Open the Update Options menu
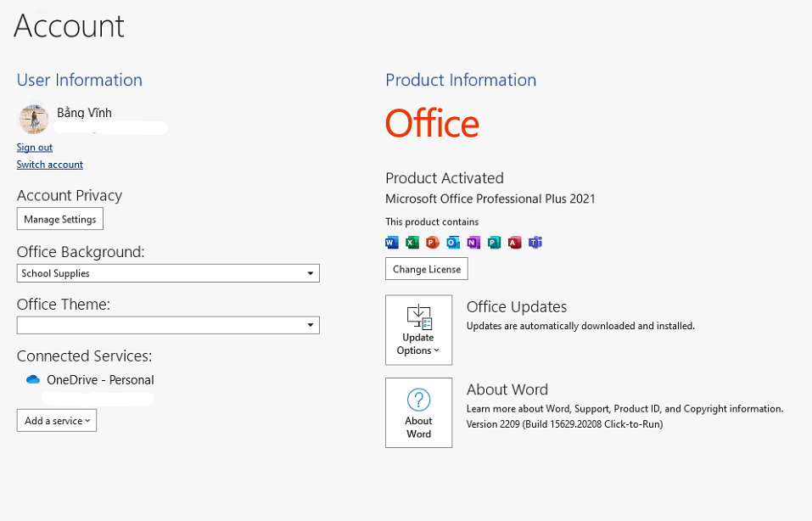812x521 pixels. [419, 330]
